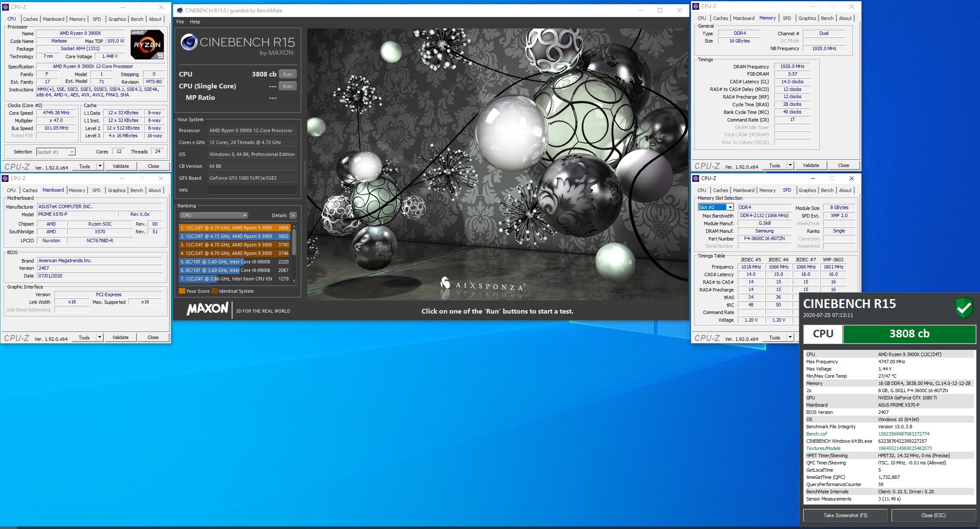
Task: Open the Graphics tab in the Memory CPU-Z window
Action: tap(807, 18)
